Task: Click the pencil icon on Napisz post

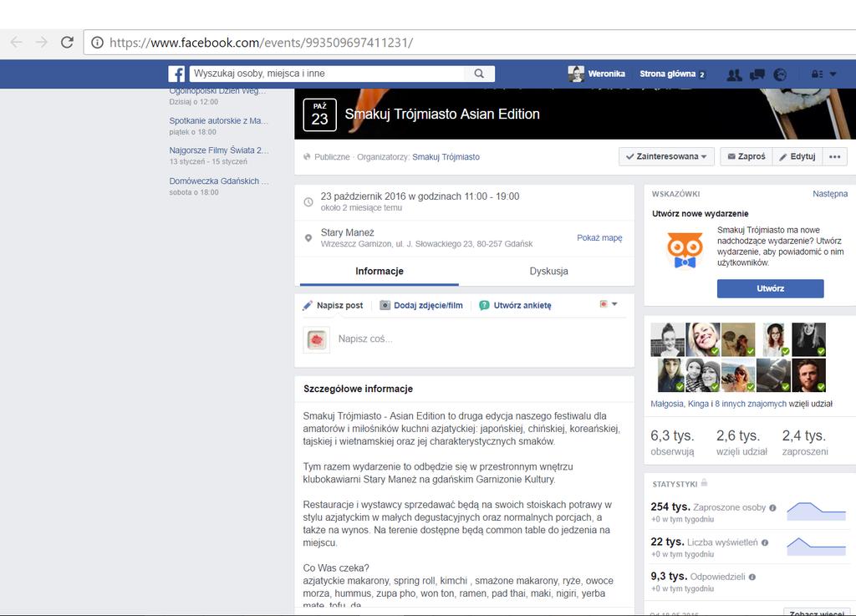Action: point(308,306)
